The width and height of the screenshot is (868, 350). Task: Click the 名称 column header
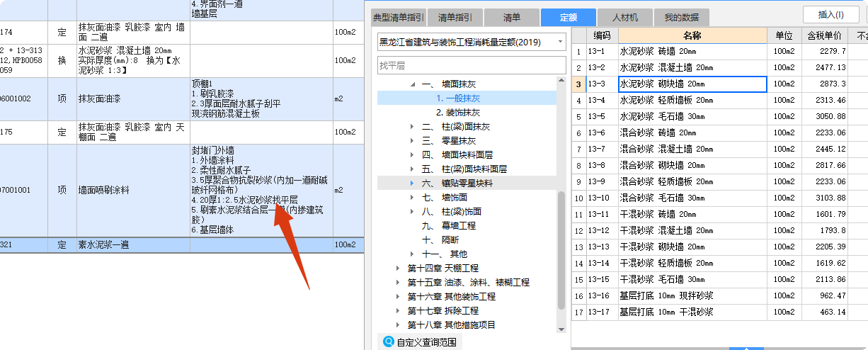(x=692, y=35)
